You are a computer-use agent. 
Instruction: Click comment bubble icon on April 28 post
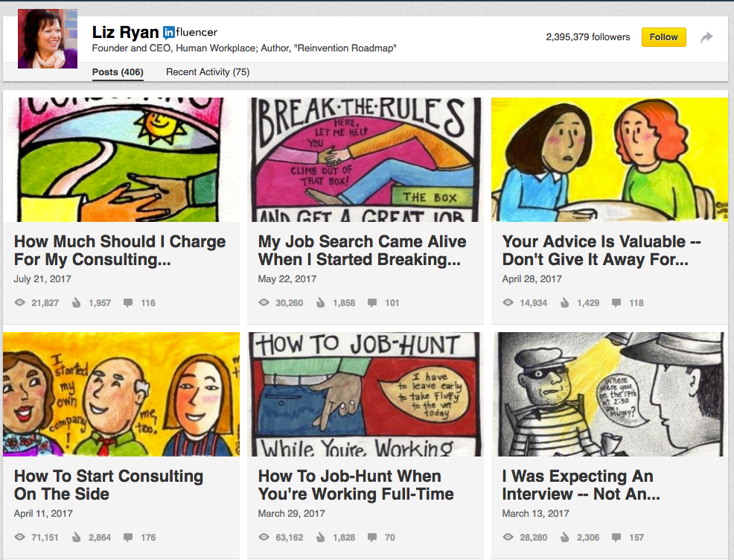coord(616,303)
